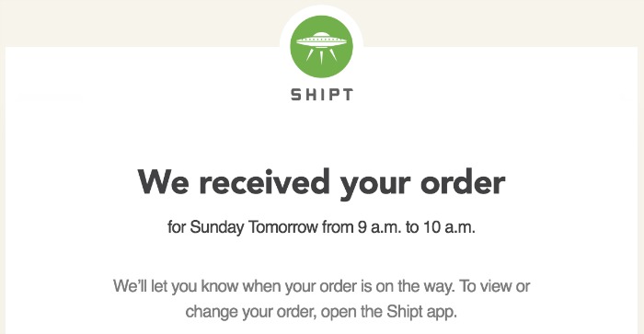Click the 'To view or' phrase
Screen dimensions: 644x334
click(x=495, y=285)
